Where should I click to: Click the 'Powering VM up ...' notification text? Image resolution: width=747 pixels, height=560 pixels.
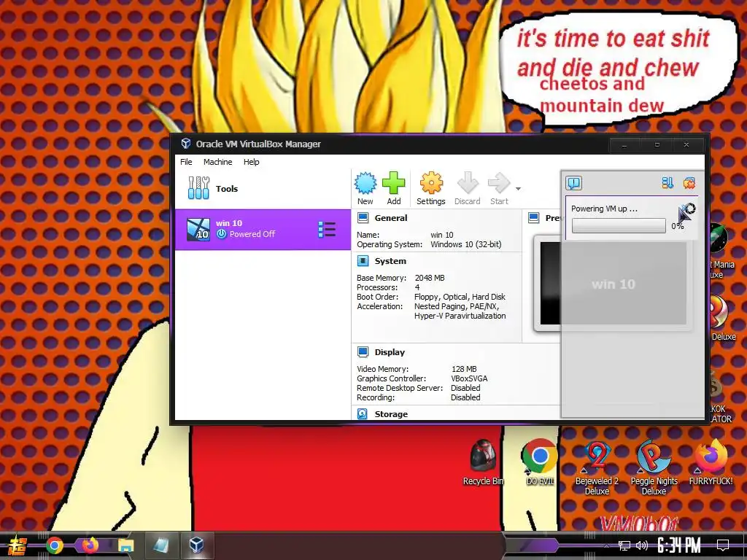[604, 209]
